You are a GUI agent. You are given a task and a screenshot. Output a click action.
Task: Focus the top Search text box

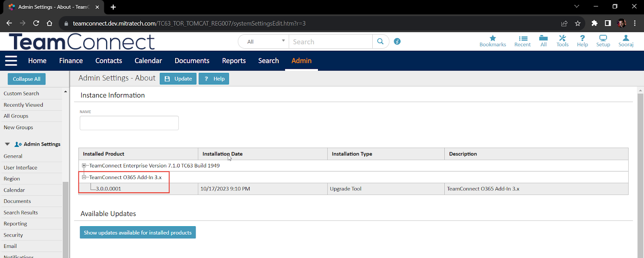click(330, 41)
